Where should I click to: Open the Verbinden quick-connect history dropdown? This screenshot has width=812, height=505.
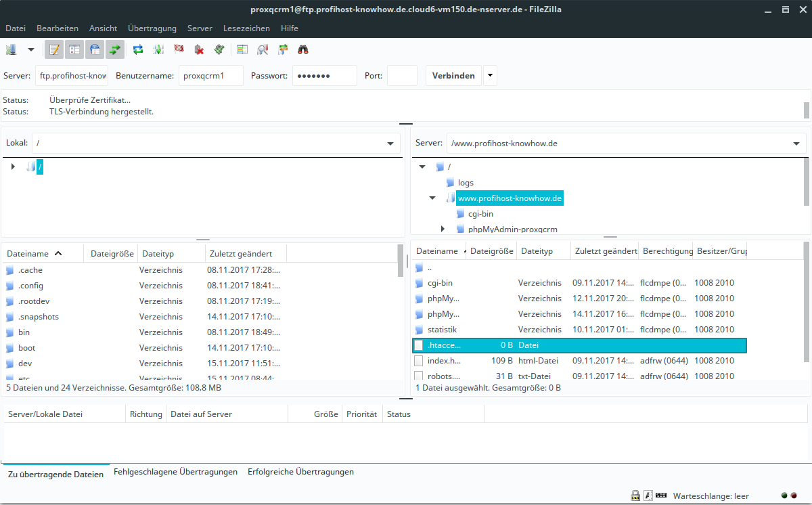pyautogui.click(x=490, y=75)
